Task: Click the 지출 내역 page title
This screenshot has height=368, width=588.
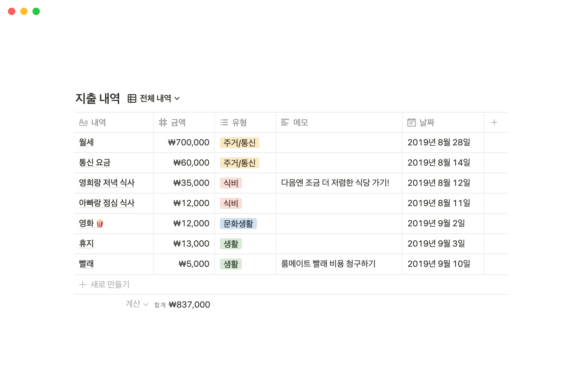Action: pos(98,98)
